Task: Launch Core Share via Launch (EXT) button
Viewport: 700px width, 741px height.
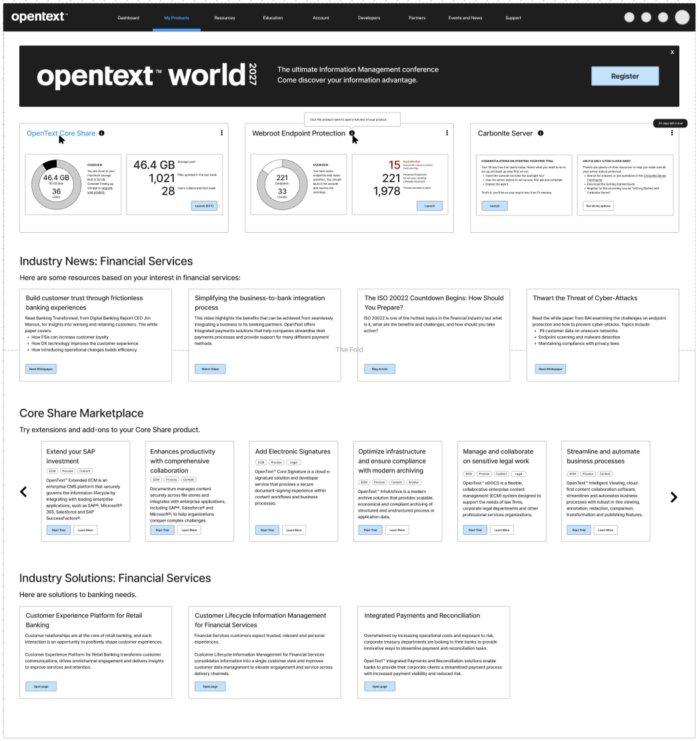Action: click(x=204, y=206)
